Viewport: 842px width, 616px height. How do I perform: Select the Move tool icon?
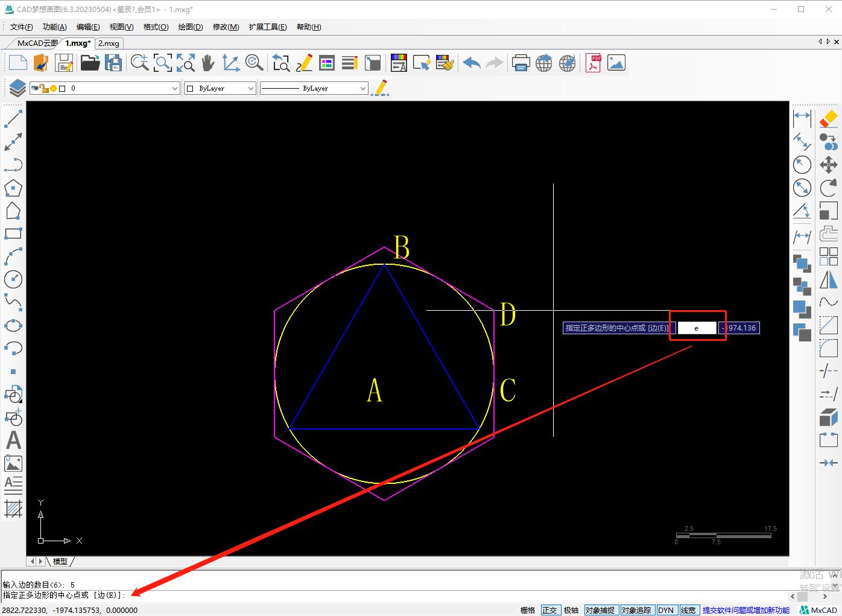click(829, 165)
